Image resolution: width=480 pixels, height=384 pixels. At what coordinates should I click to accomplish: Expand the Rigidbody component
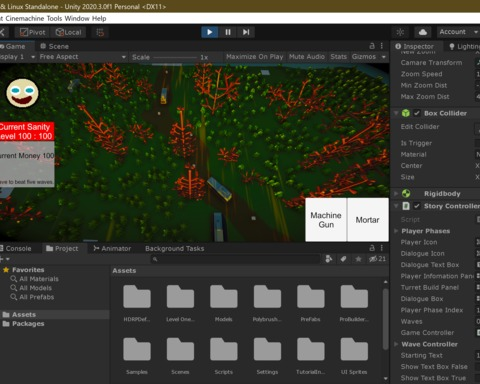click(x=396, y=193)
